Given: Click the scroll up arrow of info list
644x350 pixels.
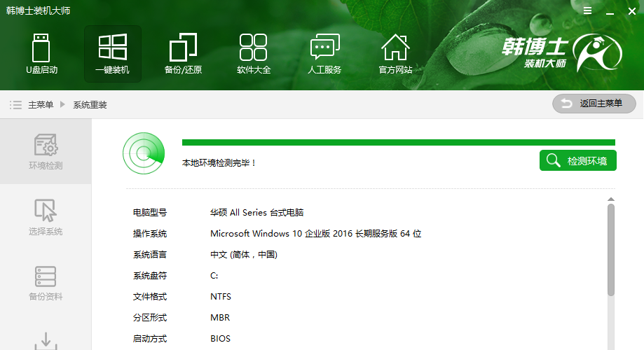Looking at the screenshot, I should click(611, 199).
